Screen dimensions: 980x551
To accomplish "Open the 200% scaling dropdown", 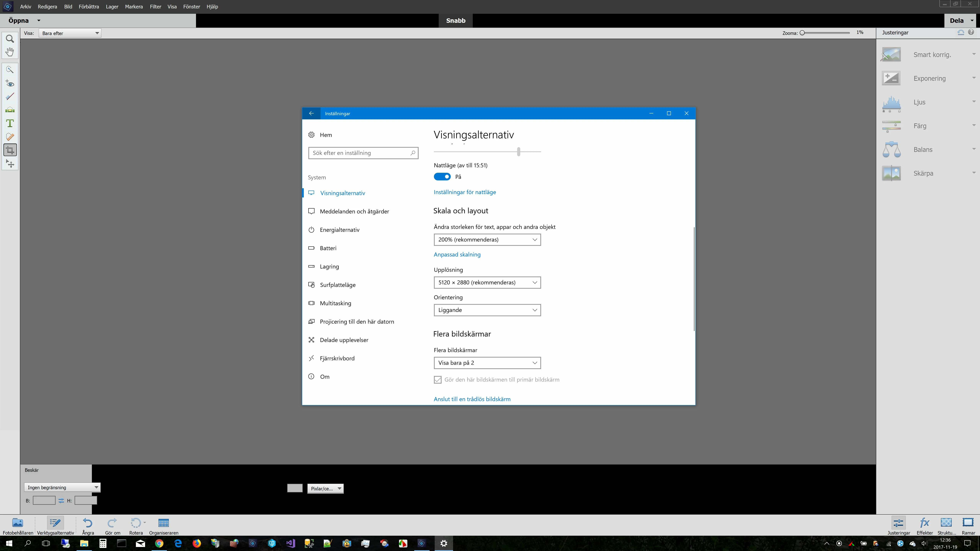I will (x=487, y=240).
